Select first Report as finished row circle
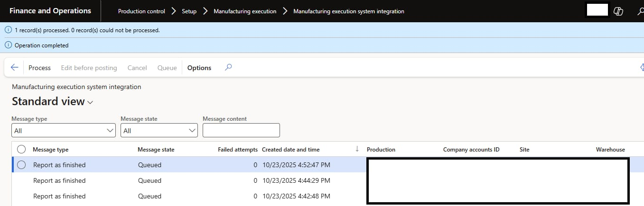 21,165
